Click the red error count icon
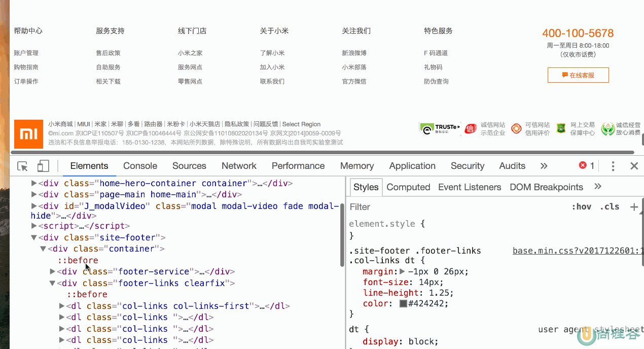 583,165
